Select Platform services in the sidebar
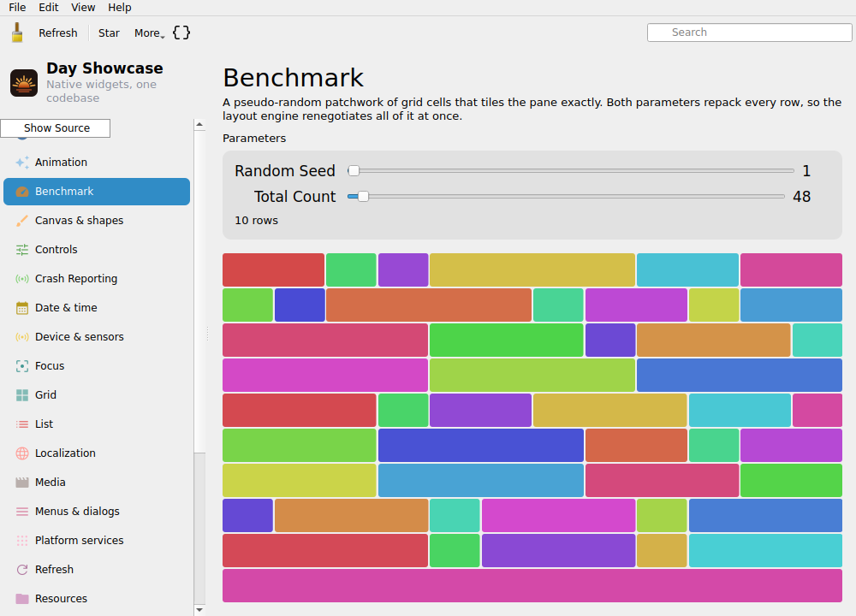856x616 pixels. pos(97,541)
